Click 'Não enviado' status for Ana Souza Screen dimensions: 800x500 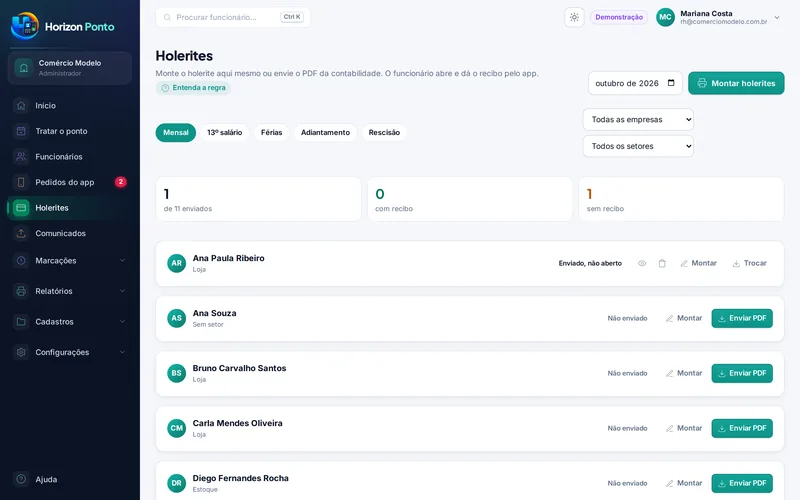click(x=627, y=318)
